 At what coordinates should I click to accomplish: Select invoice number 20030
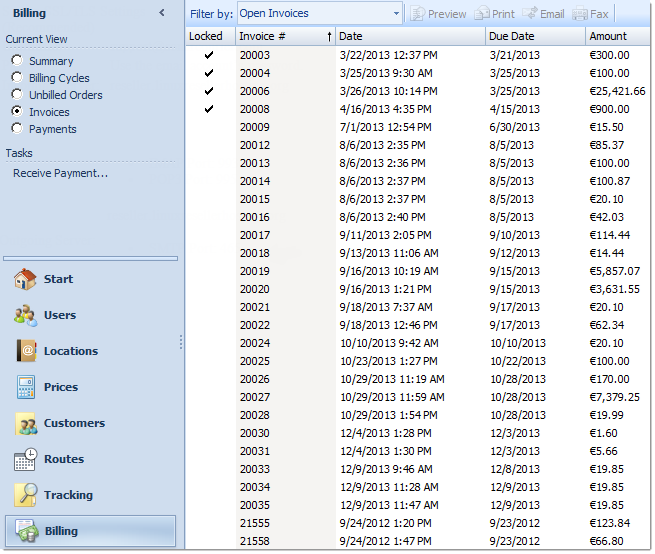pyautogui.click(x=255, y=433)
